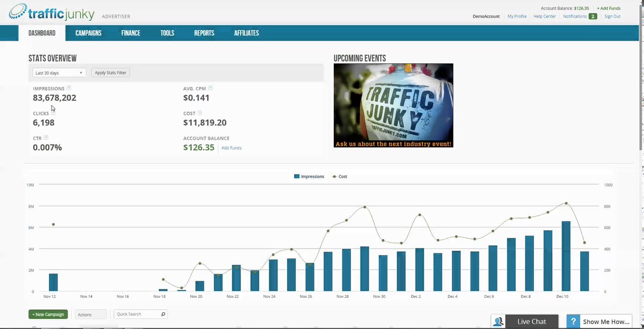Click the Dec 10 cost data point
Image resolution: width=644 pixels, height=329 pixels.
[x=566, y=203]
